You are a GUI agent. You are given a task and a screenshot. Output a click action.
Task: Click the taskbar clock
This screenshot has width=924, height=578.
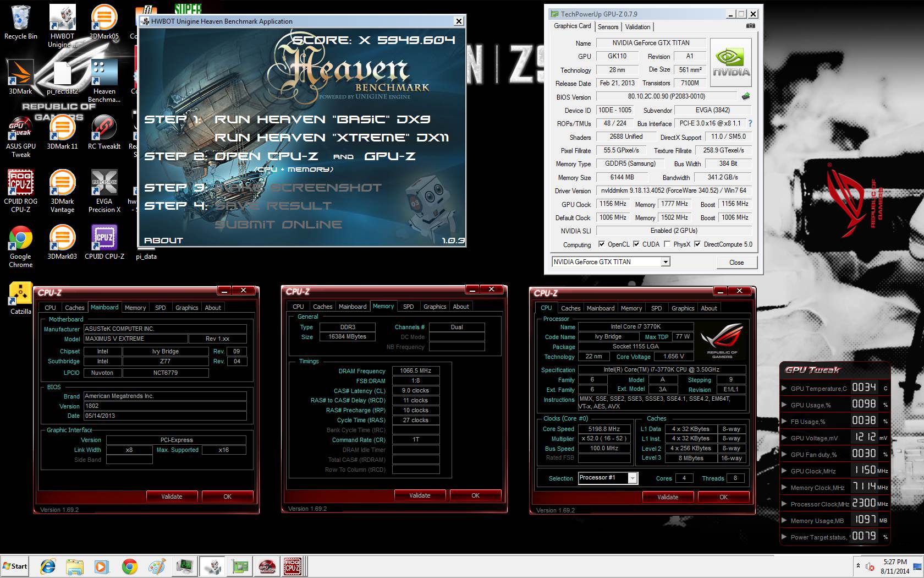895,566
